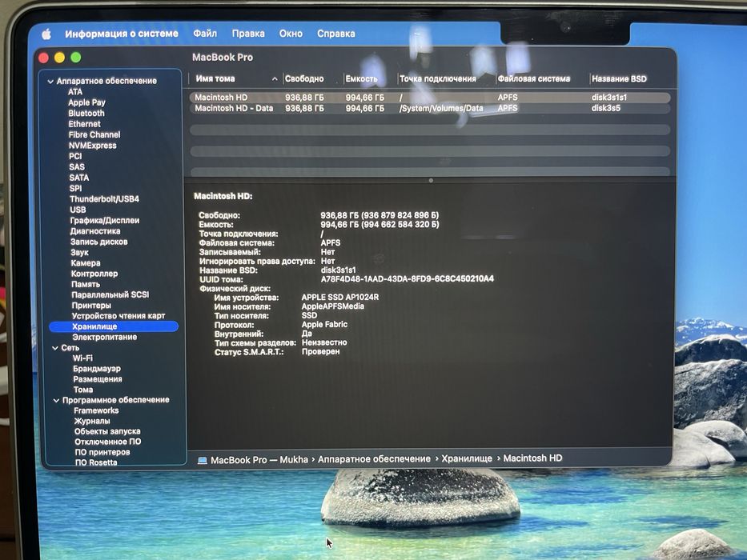
Task: Select Размещения in the sidebar
Action: pyautogui.click(x=98, y=379)
